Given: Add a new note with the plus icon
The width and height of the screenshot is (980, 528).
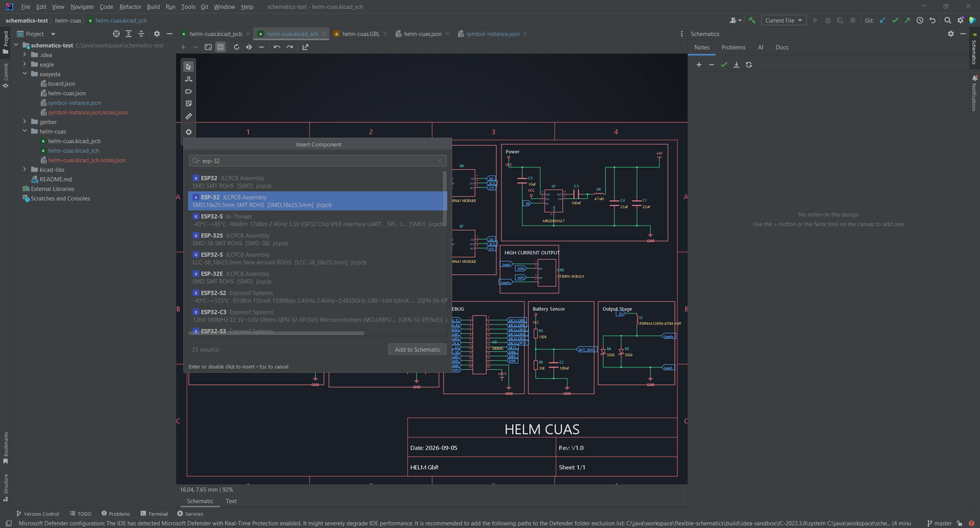Looking at the screenshot, I should coord(699,65).
